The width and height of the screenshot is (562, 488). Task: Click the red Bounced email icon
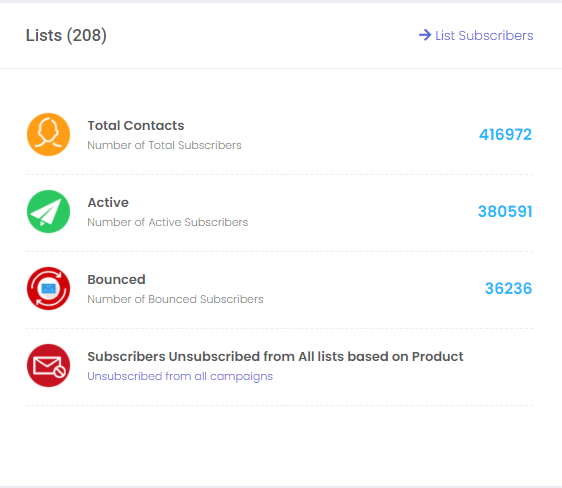pyautogui.click(x=48, y=288)
